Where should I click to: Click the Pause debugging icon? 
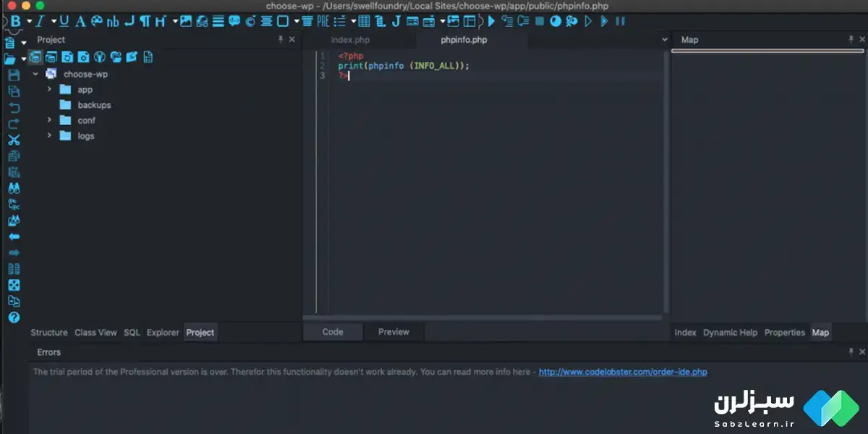[x=620, y=21]
